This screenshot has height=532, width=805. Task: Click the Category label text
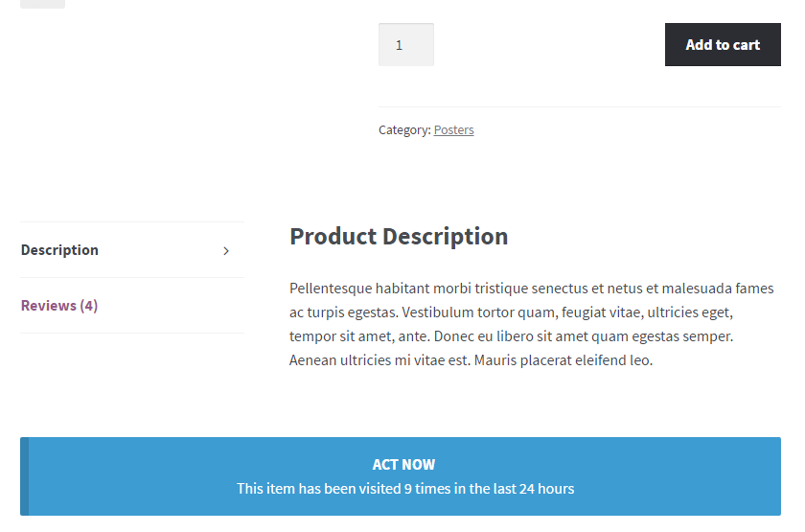(x=404, y=130)
